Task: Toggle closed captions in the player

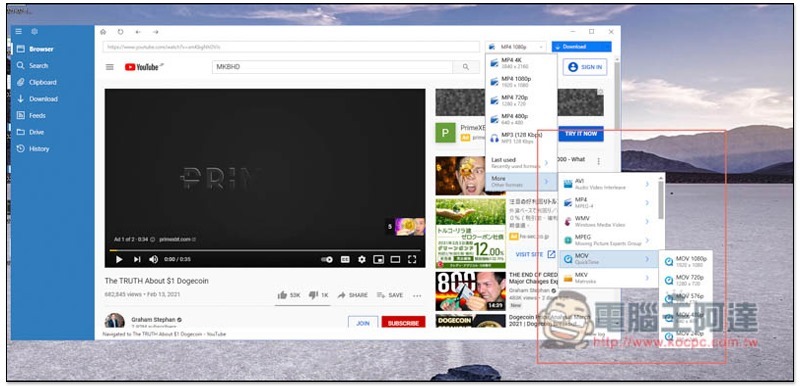Action: click(x=345, y=260)
